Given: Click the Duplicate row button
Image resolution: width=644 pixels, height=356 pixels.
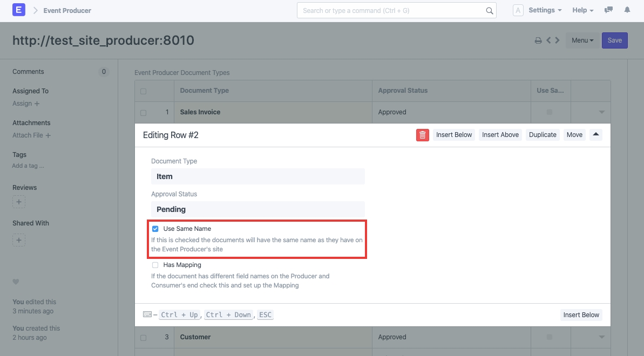Looking at the screenshot, I should [543, 135].
